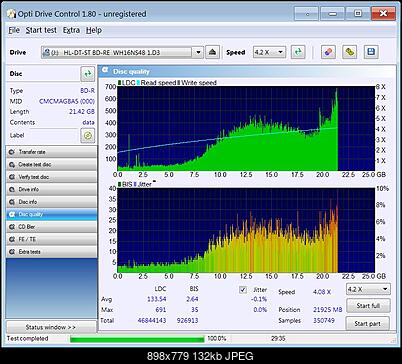402x364 pixels.
Task: Click the refresh speed icon next to Speed
Action: [x=298, y=52]
